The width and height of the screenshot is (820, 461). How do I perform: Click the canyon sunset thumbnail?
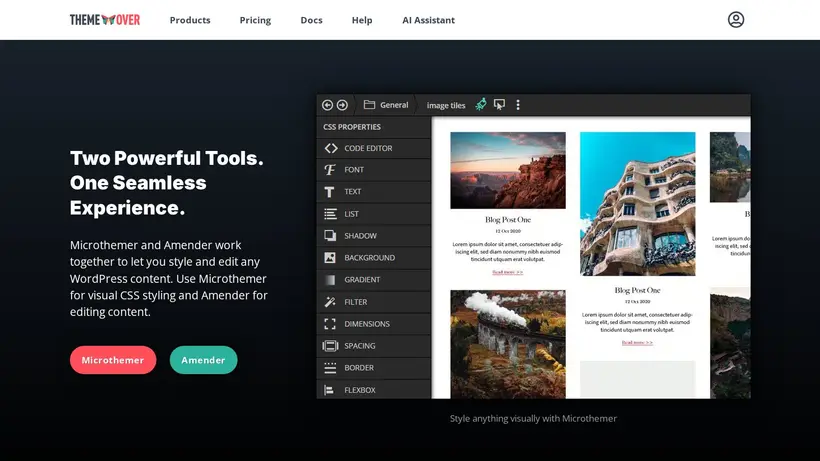[508, 170]
